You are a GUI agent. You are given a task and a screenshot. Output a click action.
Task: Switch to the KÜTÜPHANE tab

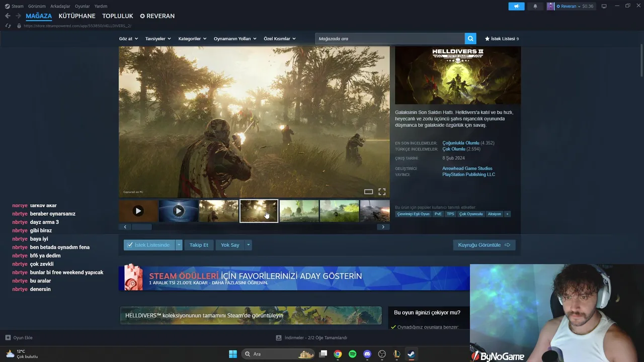(77, 16)
